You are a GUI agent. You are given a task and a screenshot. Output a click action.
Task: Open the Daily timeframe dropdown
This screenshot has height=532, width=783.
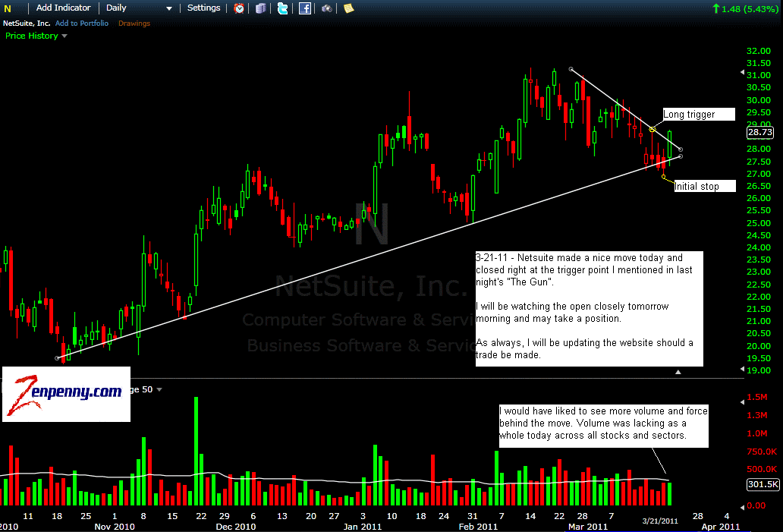point(139,8)
